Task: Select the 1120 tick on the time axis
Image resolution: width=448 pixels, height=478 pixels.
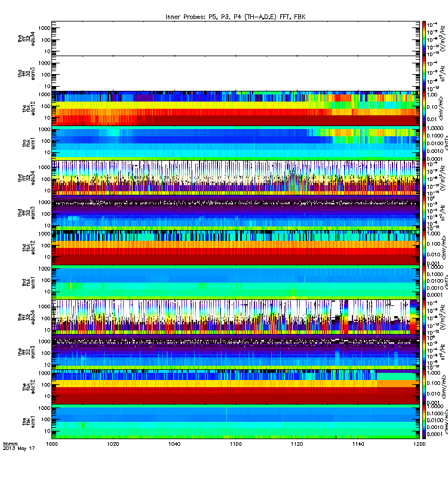Action: (x=297, y=444)
